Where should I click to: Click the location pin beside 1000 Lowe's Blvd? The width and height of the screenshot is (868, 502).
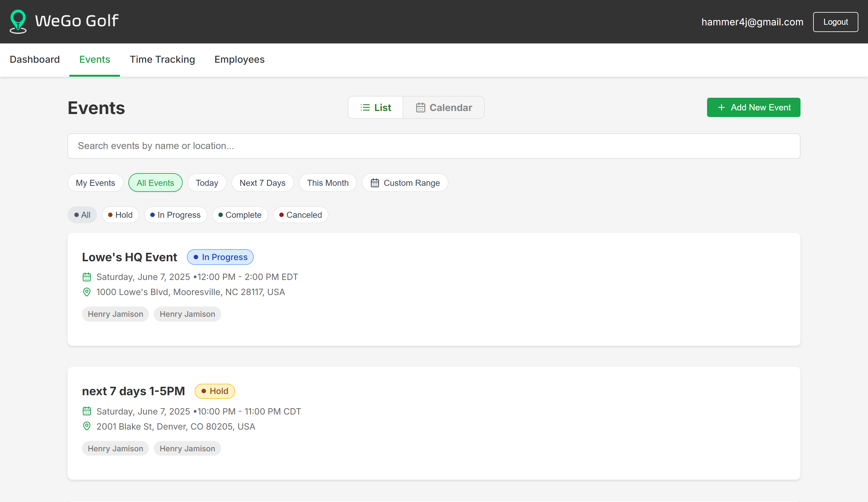87,292
